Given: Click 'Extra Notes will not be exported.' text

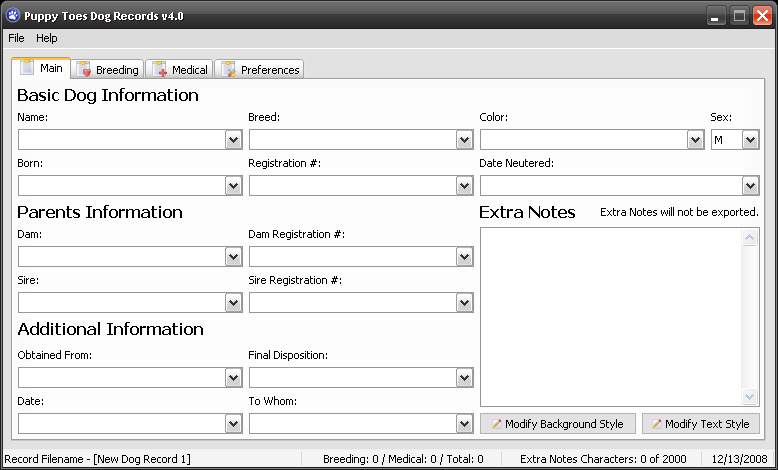Looking at the screenshot, I should point(679,212).
